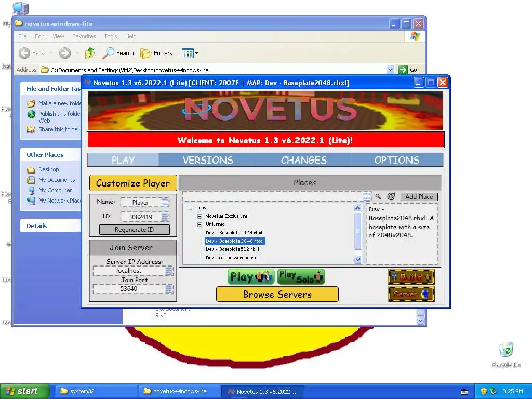The width and height of the screenshot is (532, 399).
Task: Click the Server button
Action: (x=411, y=294)
